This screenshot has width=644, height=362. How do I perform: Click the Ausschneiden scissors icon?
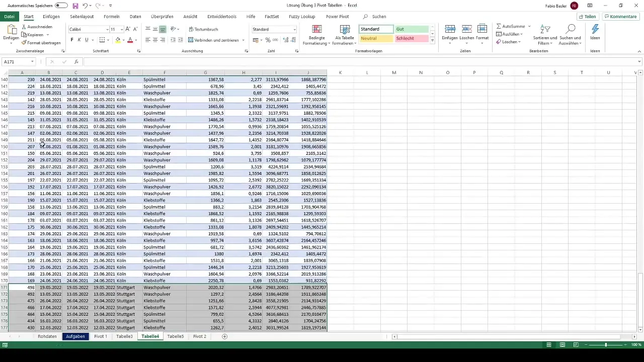24,27
